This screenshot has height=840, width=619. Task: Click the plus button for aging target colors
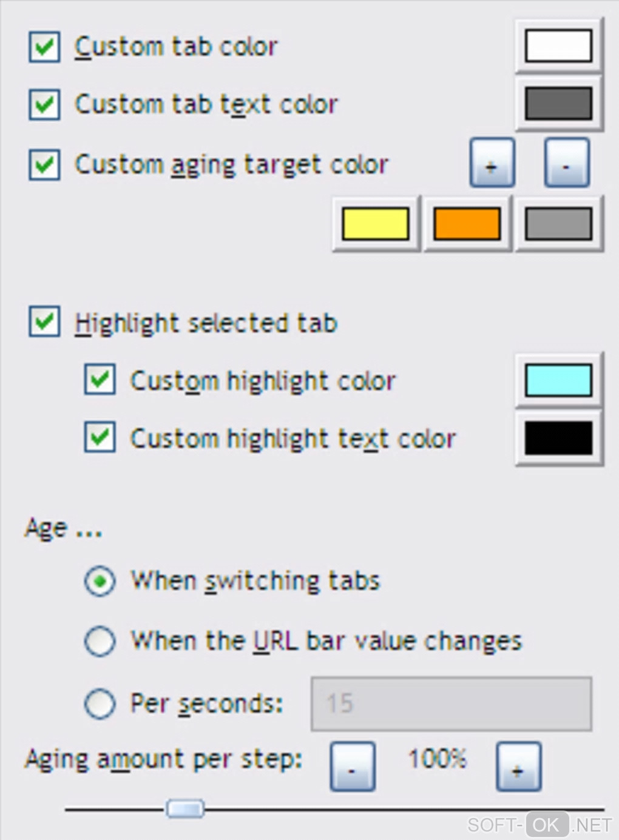(x=492, y=163)
